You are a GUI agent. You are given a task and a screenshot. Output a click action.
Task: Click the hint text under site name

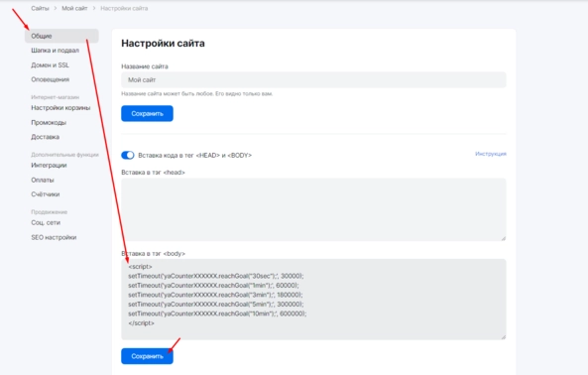pyautogui.click(x=197, y=93)
